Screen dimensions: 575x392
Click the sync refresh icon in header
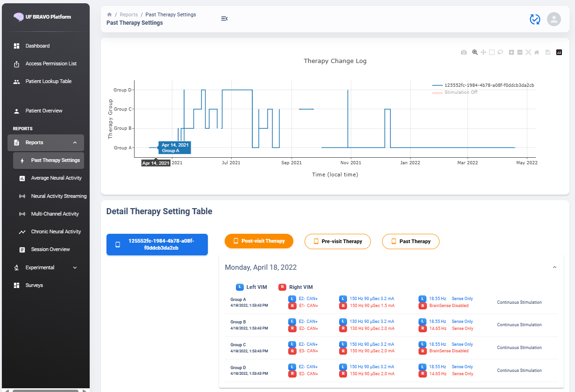pyautogui.click(x=534, y=19)
